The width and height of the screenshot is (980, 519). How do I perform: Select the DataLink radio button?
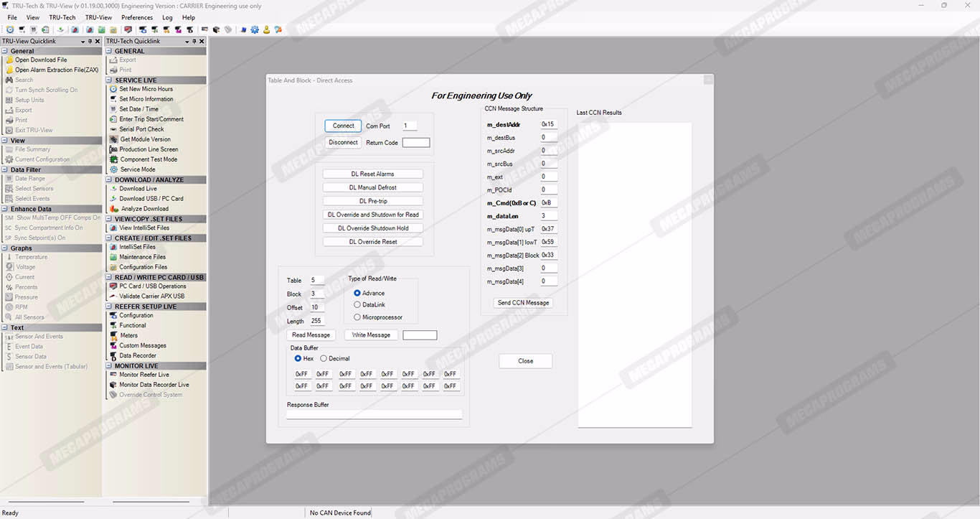tap(357, 305)
